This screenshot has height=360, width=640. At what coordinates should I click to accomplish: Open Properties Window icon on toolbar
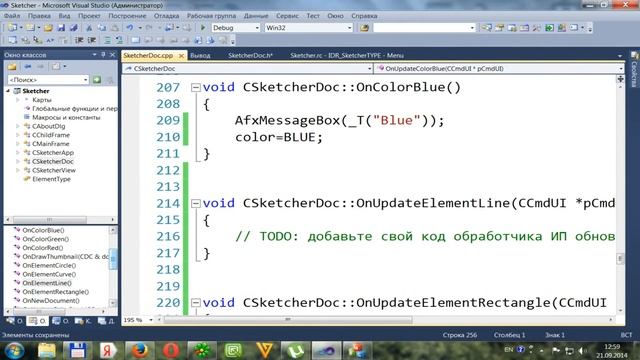499,28
